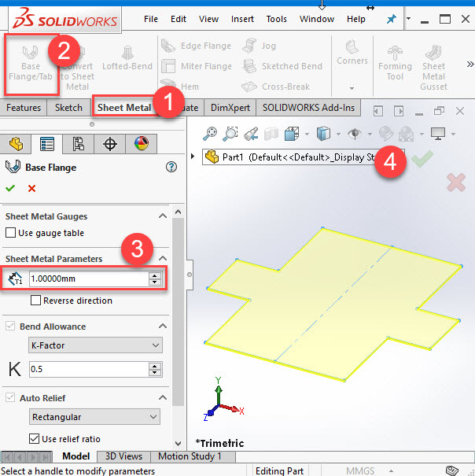Confirm feature using viewport green check
Screen dimensions: 475x476
coord(422,159)
